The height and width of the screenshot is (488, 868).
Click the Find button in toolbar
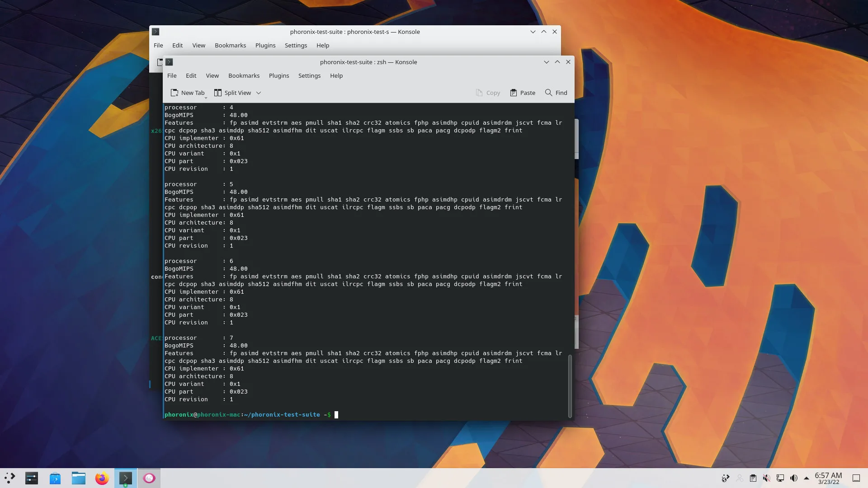tap(556, 92)
